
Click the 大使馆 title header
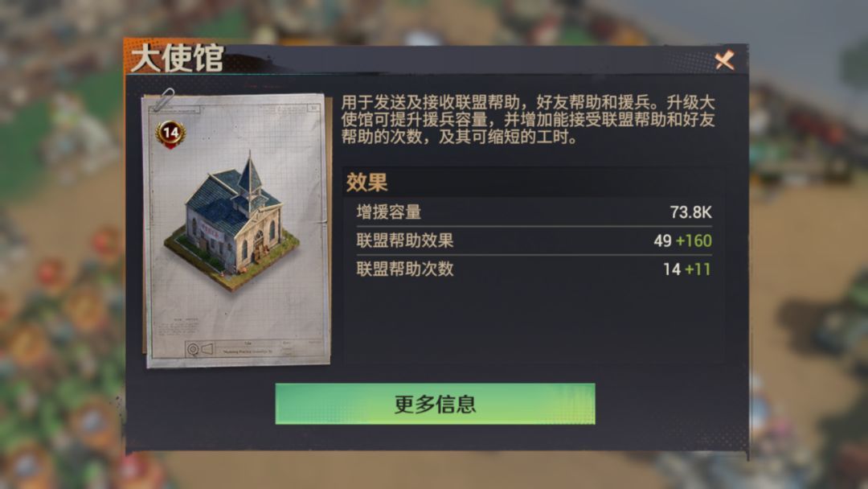click(x=177, y=58)
